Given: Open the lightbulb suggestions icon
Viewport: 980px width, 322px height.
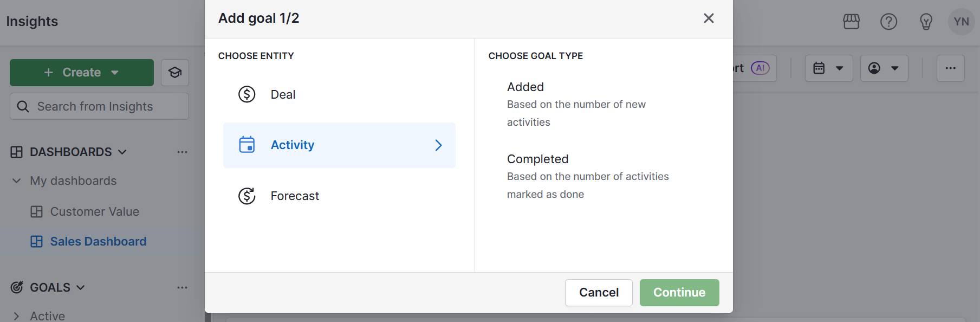Looking at the screenshot, I should (x=925, y=22).
